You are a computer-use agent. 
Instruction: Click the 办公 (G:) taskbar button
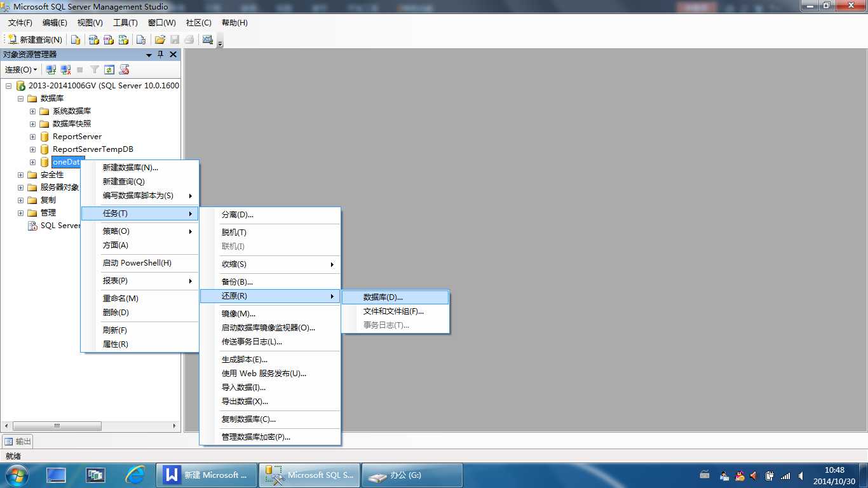(x=412, y=475)
